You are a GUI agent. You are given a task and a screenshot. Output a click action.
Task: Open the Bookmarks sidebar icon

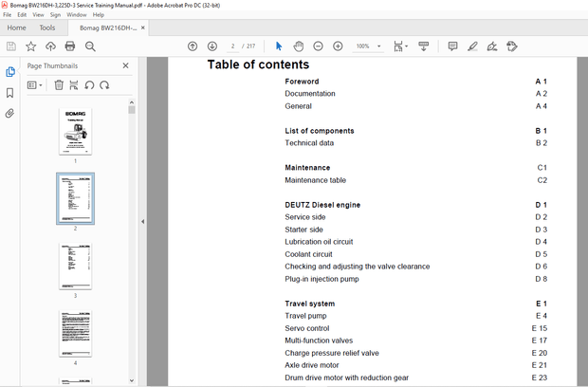tap(10, 93)
